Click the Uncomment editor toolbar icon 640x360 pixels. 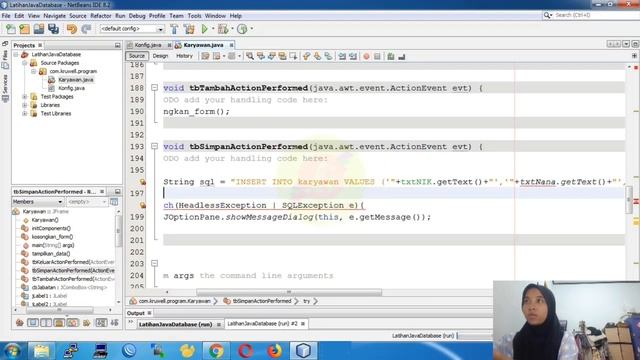pyautogui.click(x=402, y=56)
